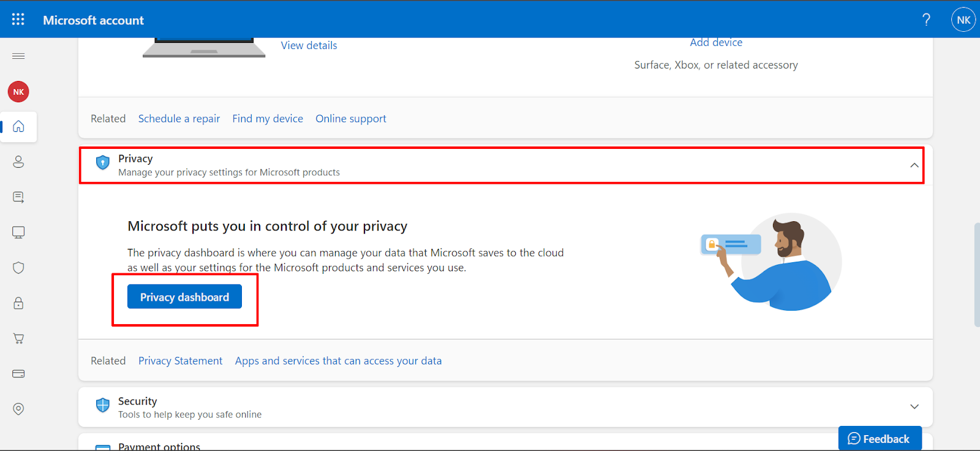Click the Privacy section heading text

135,159
